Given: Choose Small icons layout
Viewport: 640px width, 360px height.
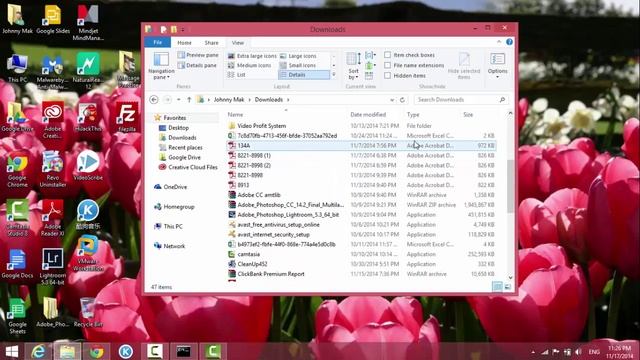Looking at the screenshot, I should click(298, 65).
